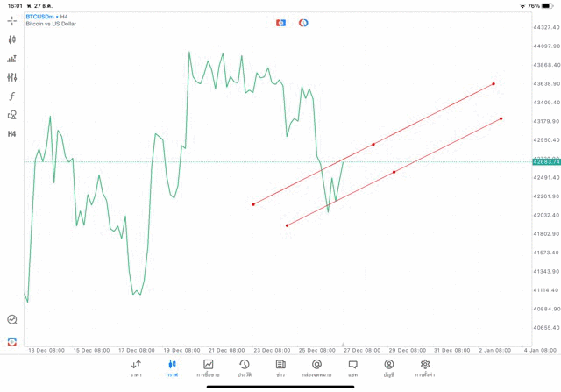The width and height of the screenshot is (561, 392).
Task: Open the การตั้งค่า settings tab
Action: pos(425,367)
